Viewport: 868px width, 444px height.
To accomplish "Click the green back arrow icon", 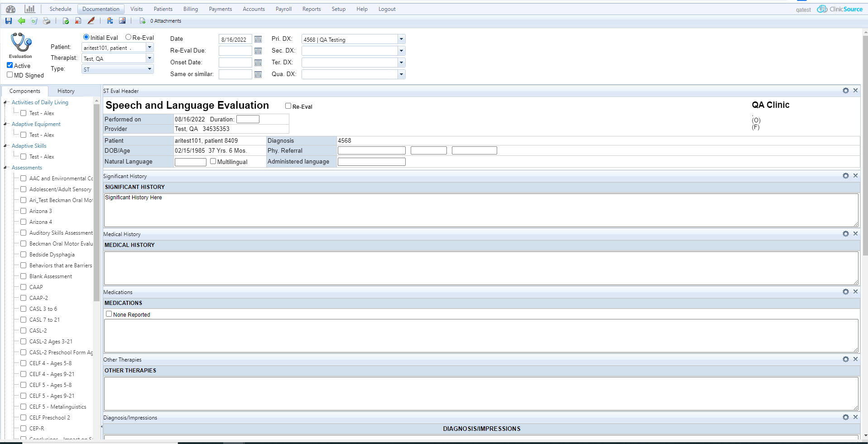I will tap(21, 21).
